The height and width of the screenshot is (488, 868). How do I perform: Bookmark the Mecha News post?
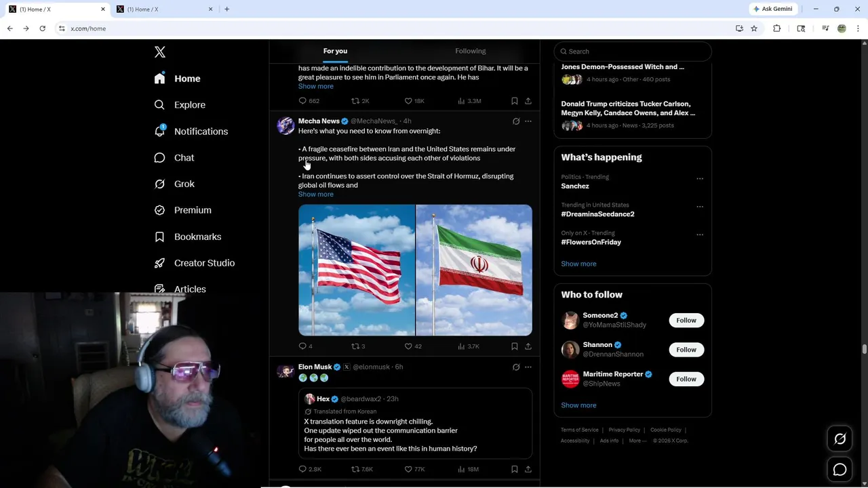[x=515, y=346]
